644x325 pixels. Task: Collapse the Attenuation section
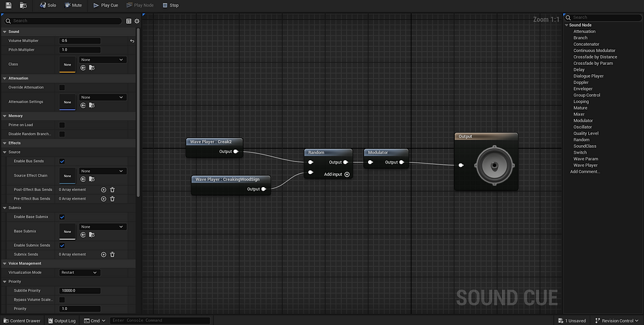pyautogui.click(x=5, y=78)
